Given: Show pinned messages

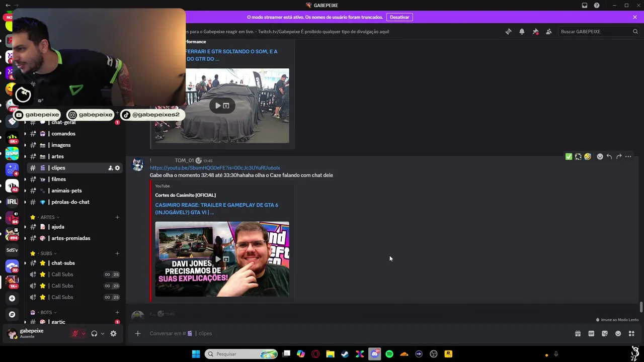Looking at the screenshot, I should click(535, 31).
